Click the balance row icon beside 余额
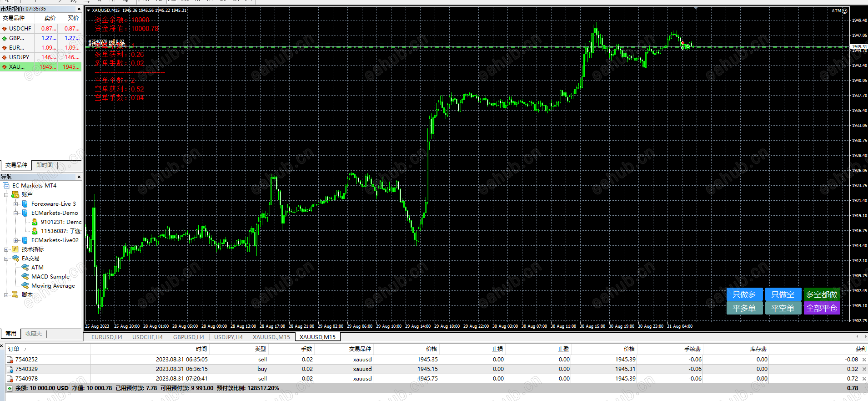 coord(10,388)
